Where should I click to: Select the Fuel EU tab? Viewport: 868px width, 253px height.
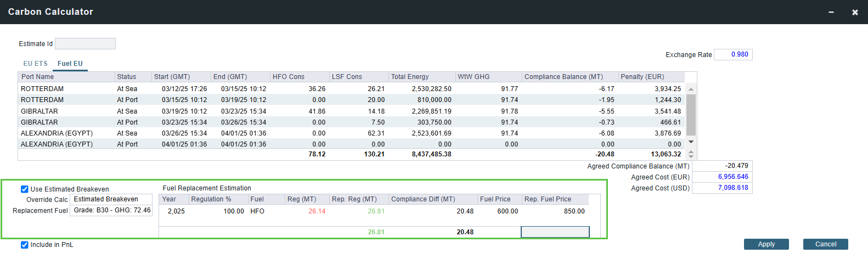(70, 64)
